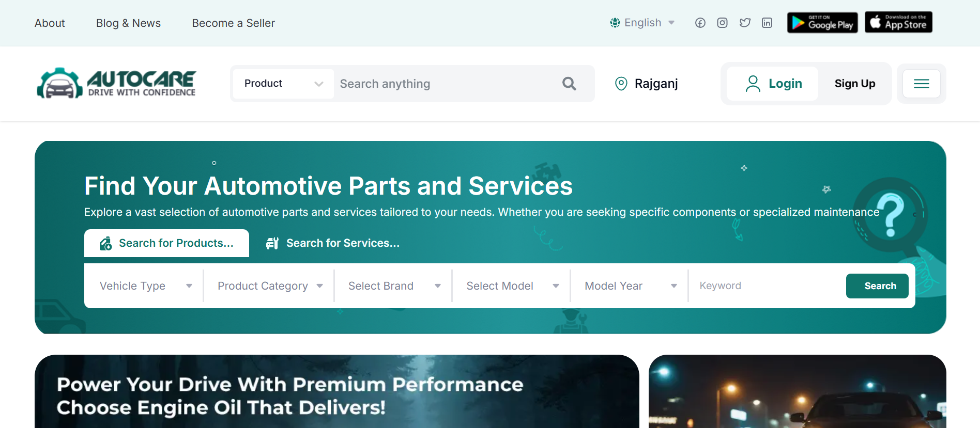Screen dimensions: 980x428
Task: Open Blog & News
Action: point(128,23)
